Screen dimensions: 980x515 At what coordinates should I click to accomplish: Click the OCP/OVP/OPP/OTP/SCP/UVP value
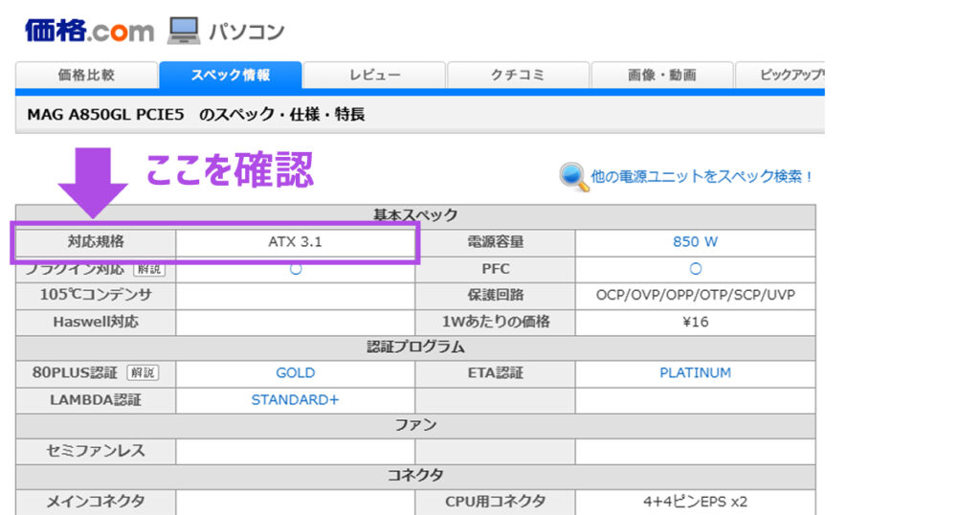(695, 295)
